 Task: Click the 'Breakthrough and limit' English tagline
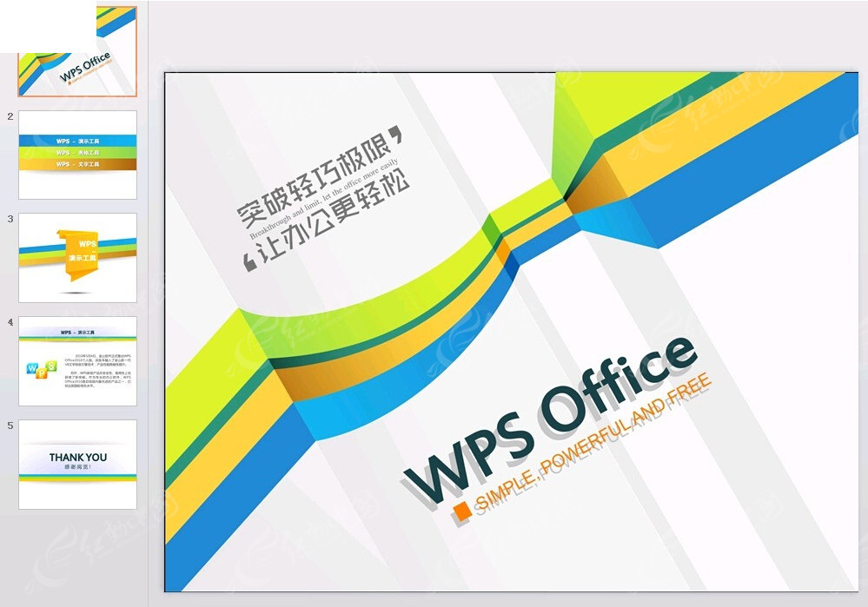pos(324,199)
